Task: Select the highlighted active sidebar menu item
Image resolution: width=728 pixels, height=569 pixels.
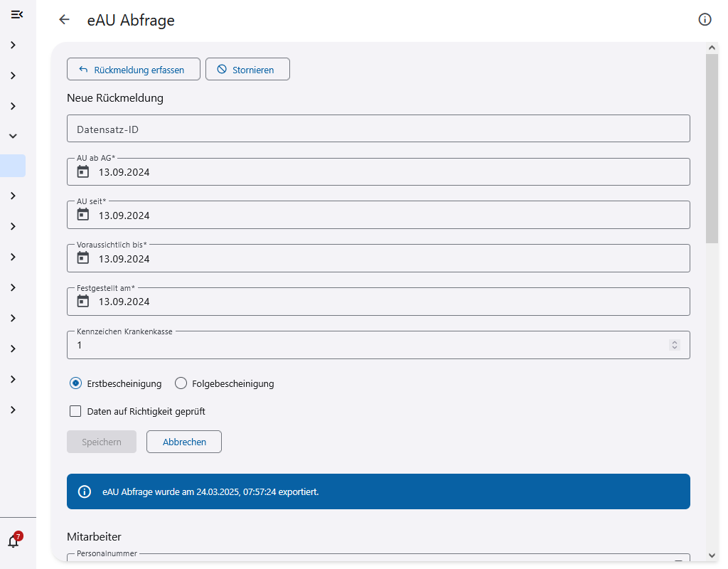Action: pos(13,166)
